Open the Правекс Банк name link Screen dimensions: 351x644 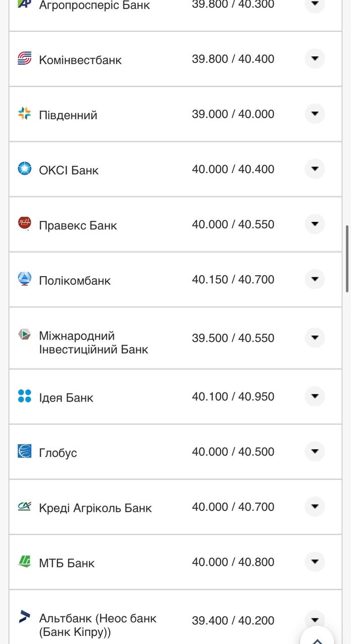78,225
